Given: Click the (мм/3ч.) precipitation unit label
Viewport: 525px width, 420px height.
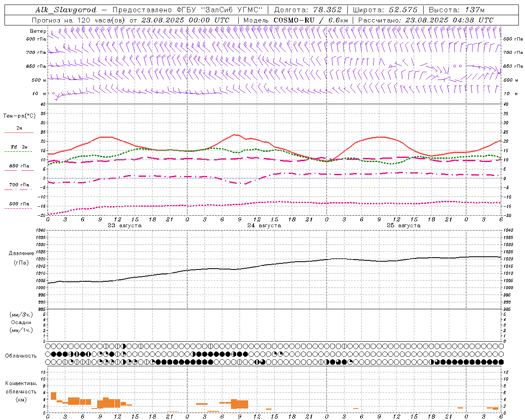Looking at the screenshot, I should click(21, 315).
